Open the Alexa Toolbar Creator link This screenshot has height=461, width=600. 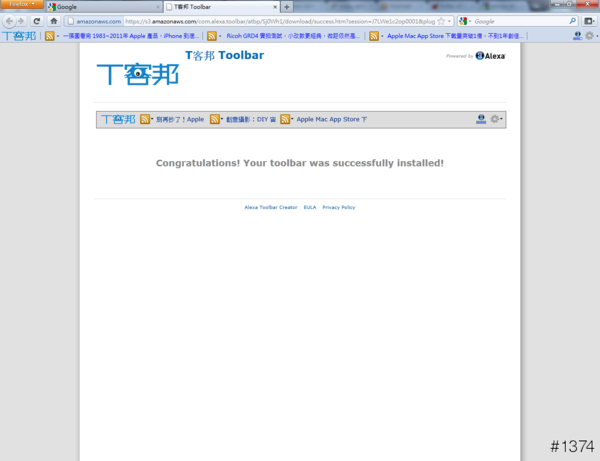271,207
